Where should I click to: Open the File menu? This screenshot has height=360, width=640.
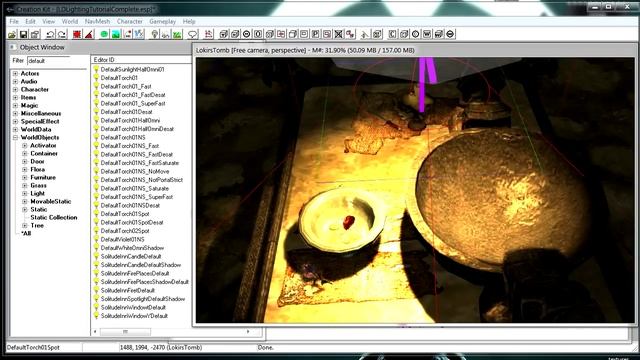[14, 21]
